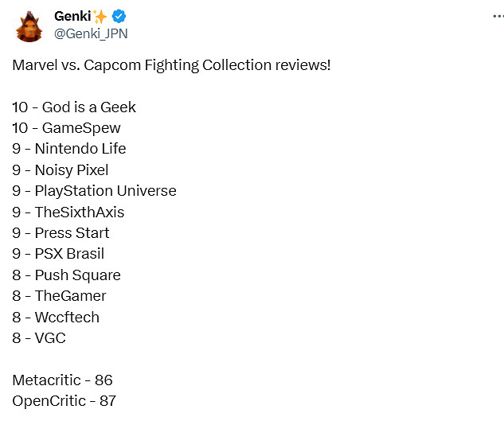The height and width of the screenshot is (421, 504).
Task: Click the blue verified checkmark badge
Action: pos(119,16)
